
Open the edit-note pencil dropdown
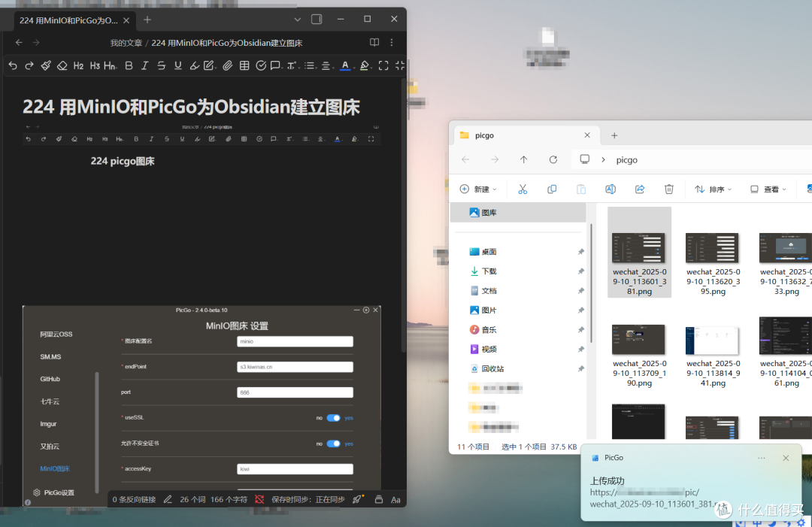[x=210, y=65]
